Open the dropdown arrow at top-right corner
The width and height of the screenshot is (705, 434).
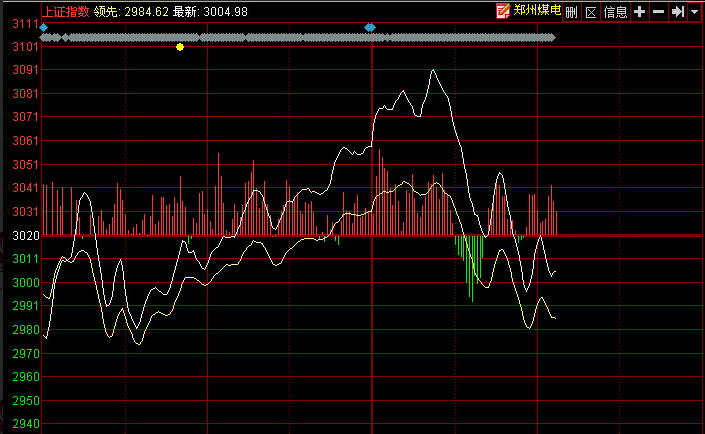[694, 12]
